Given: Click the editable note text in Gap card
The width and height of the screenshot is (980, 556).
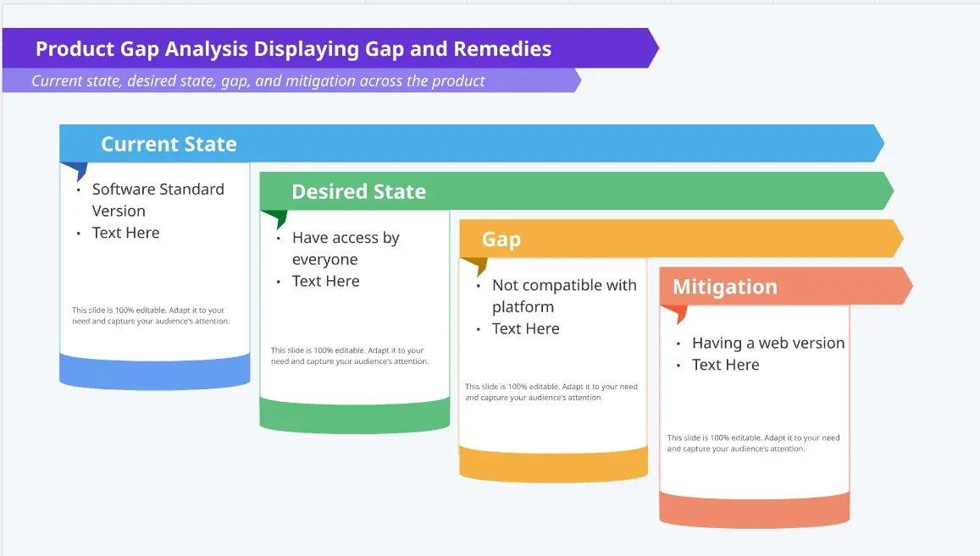Looking at the screenshot, I should [551, 392].
